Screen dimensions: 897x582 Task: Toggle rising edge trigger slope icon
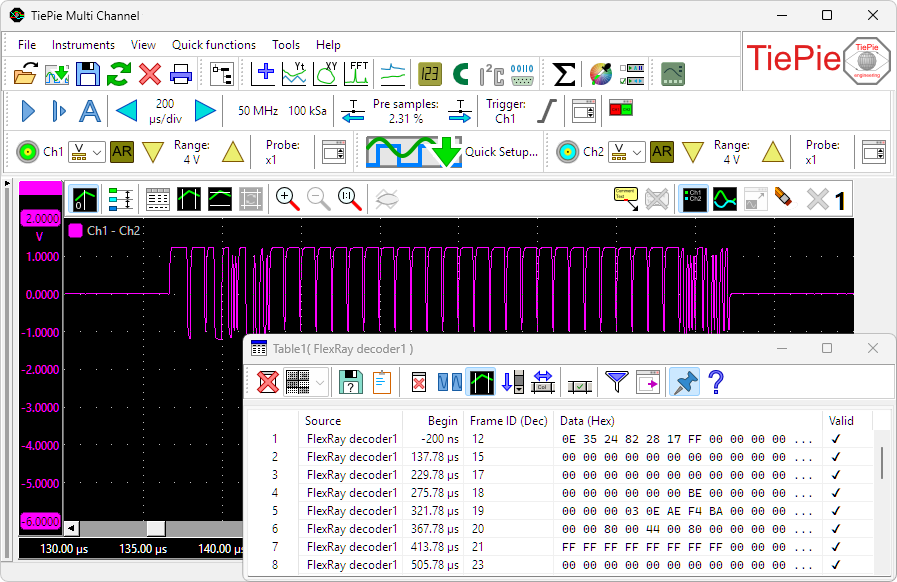point(547,111)
